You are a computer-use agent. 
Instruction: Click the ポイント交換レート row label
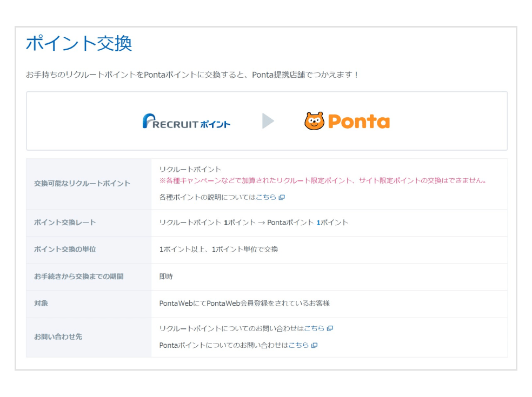(x=65, y=223)
